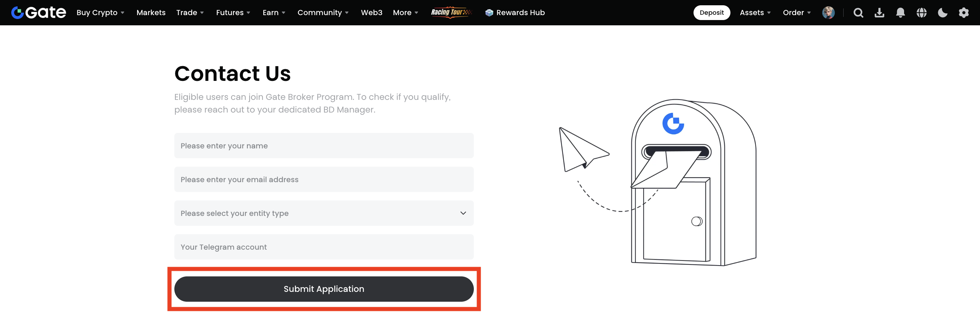Expand the Buy Crypto menu
Viewport: 980px width, 320px height.
(101, 13)
